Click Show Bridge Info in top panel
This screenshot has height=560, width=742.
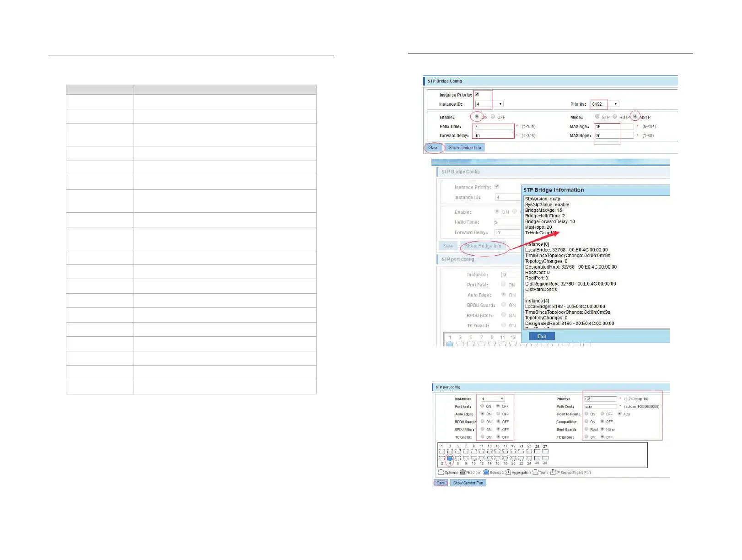click(464, 147)
